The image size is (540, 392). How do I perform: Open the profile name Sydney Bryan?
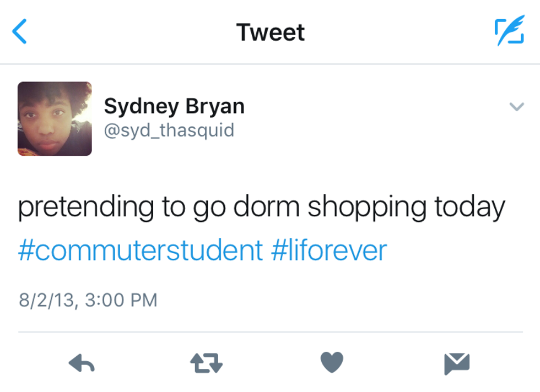pyautogui.click(x=174, y=106)
